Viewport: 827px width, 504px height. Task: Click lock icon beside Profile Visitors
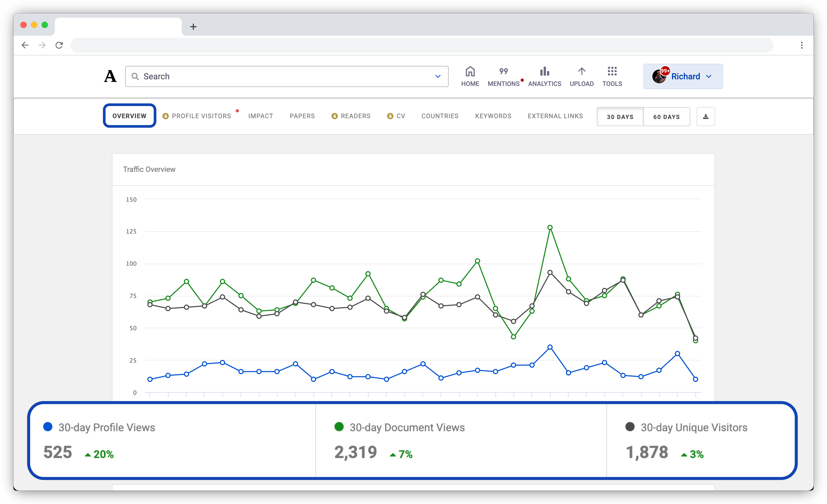click(165, 116)
